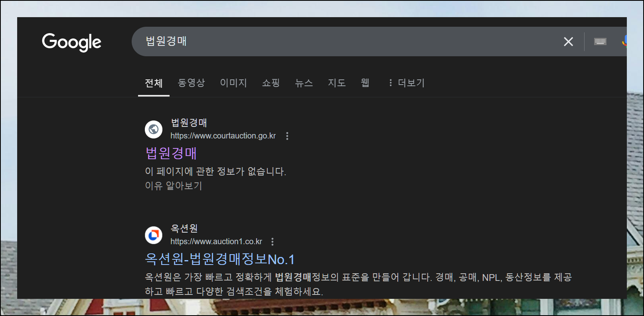Image resolution: width=644 pixels, height=316 pixels.
Task: Open the 법원경매 result title link
Action: pyautogui.click(x=171, y=153)
